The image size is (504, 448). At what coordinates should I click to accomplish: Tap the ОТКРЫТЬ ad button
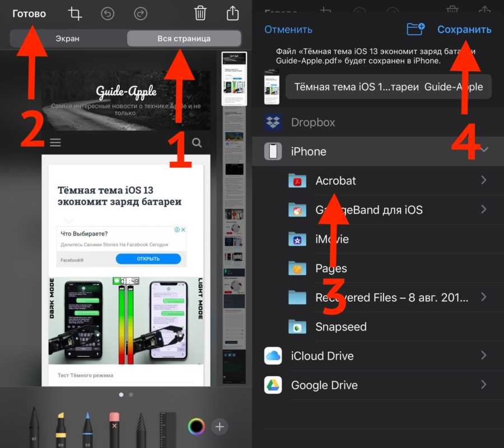[148, 259]
